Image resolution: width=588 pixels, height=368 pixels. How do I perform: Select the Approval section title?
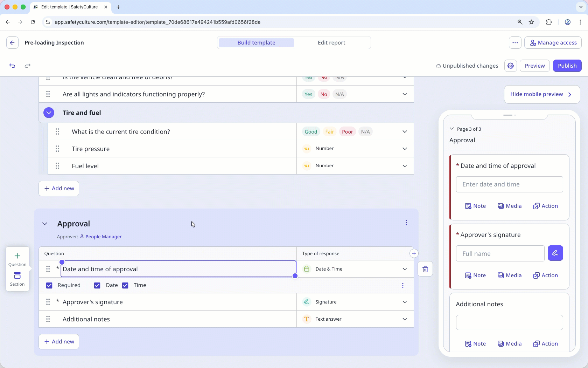[x=73, y=224]
